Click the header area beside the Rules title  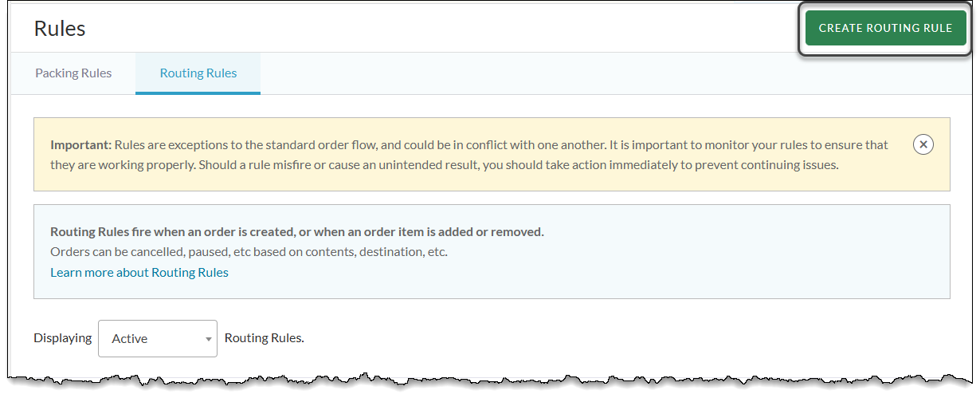(x=398, y=29)
